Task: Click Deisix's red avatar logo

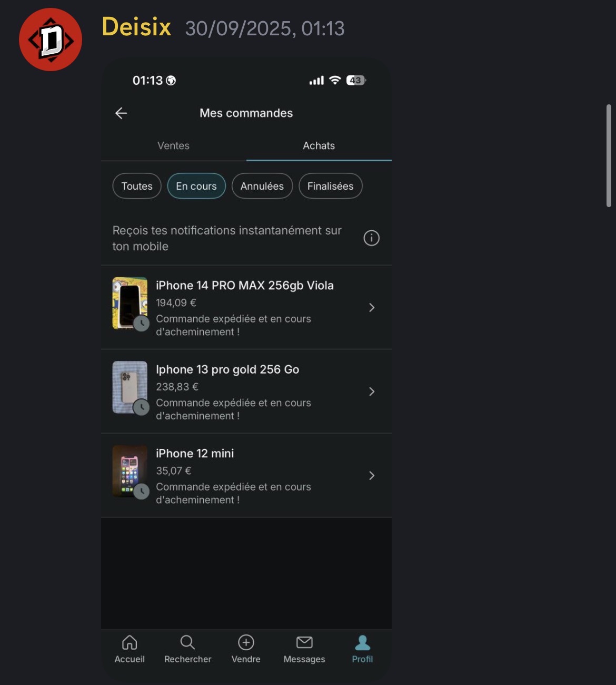Action: pos(51,40)
